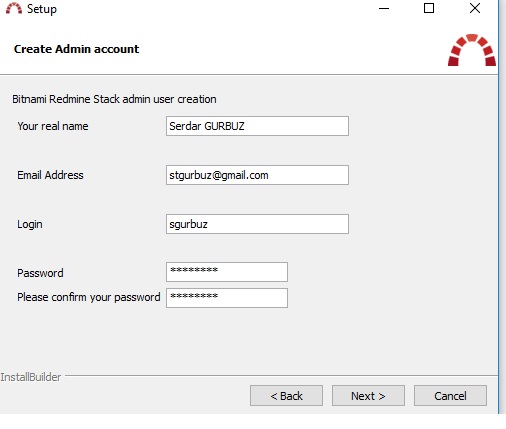Click into the Email Address text box

(257, 175)
